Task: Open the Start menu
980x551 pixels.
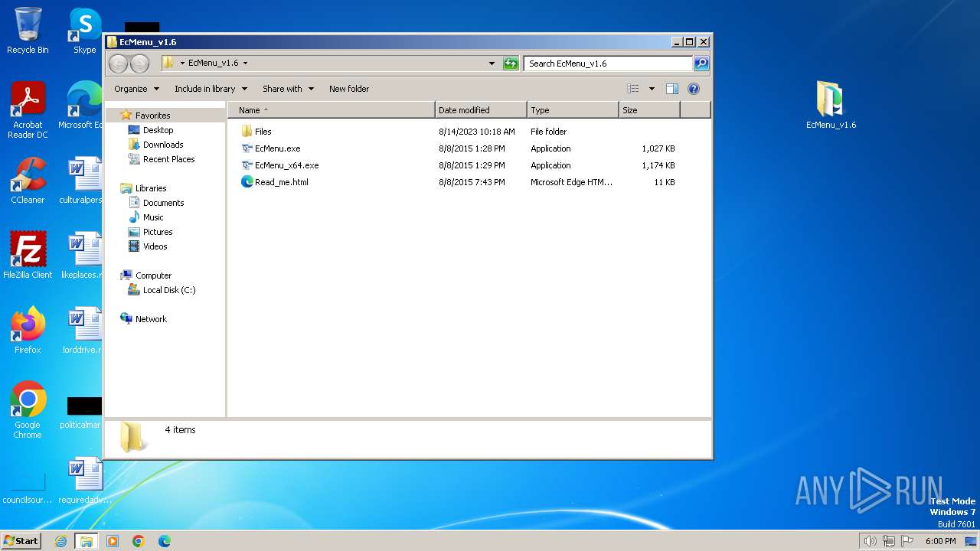Action: pyautogui.click(x=21, y=541)
